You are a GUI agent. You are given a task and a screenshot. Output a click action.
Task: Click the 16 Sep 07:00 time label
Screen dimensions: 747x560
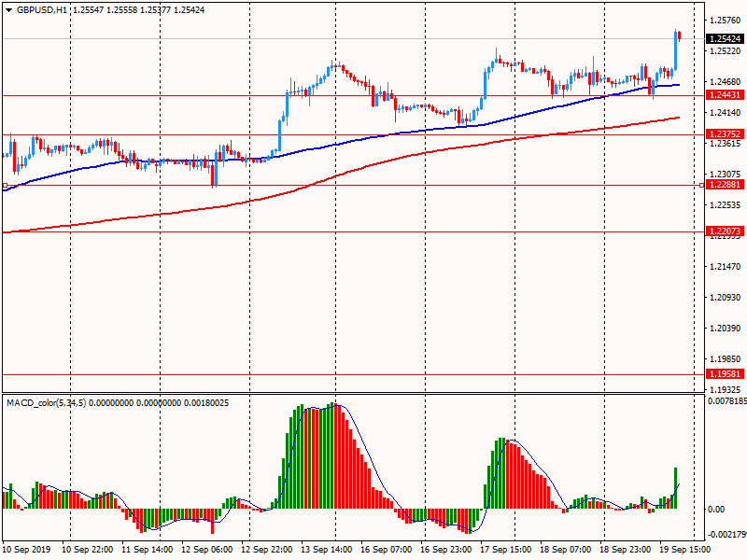(x=386, y=550)
